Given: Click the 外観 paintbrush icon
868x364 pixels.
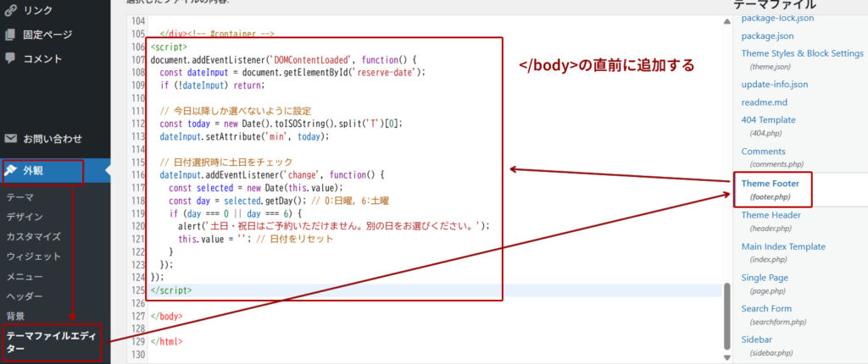Looking at the screenshot, I should [11, 171].
